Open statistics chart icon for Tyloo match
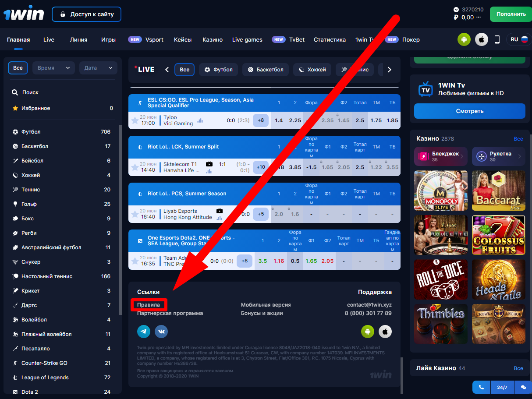Screen dimensions: 532x399 [x=200, y=120]
